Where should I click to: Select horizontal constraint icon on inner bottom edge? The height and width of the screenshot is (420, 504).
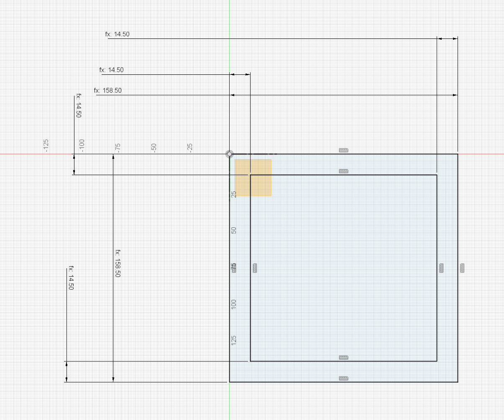(x=343, y=357)
